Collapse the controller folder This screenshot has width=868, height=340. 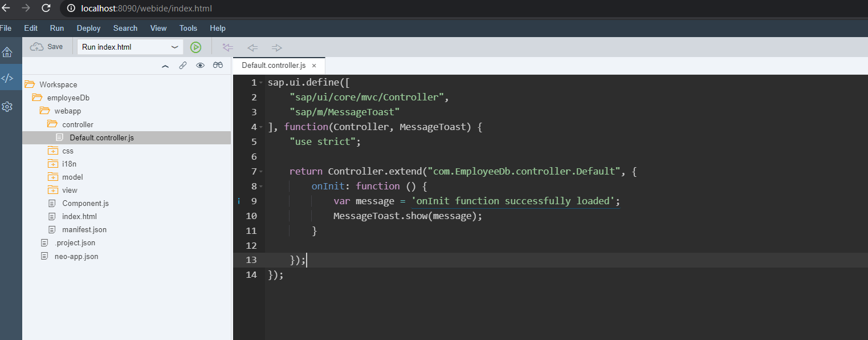click(x=52, y=124)
